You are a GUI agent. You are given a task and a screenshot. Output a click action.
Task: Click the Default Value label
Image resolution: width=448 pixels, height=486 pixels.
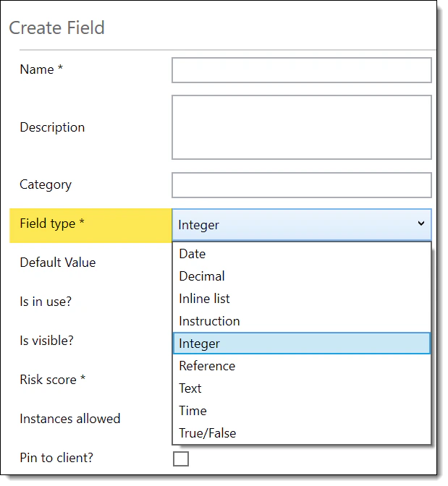click(x=58, y=263)
